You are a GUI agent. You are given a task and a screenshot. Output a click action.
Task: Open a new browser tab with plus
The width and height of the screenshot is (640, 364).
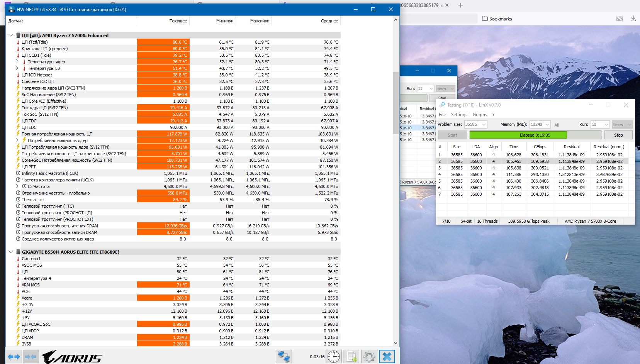(460, 5)
